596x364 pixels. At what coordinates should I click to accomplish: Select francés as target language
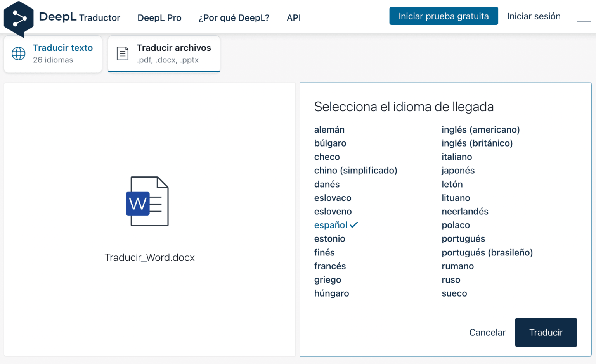click(330, 266)
